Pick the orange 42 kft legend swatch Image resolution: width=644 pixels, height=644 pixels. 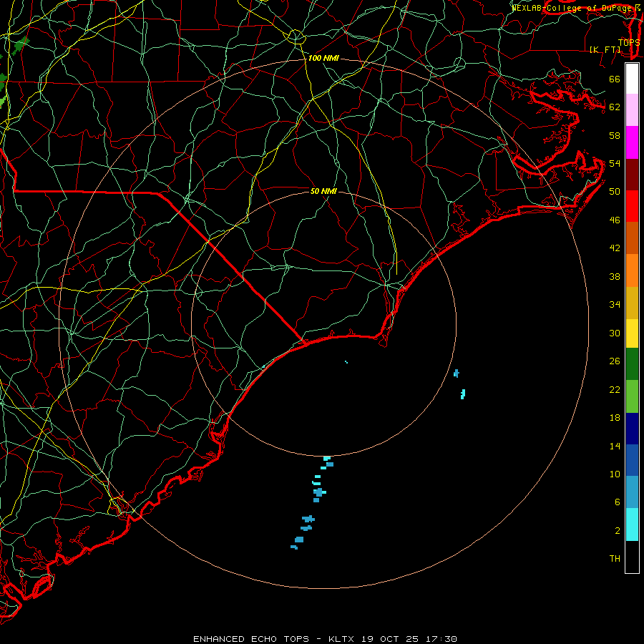coord(632,270)
